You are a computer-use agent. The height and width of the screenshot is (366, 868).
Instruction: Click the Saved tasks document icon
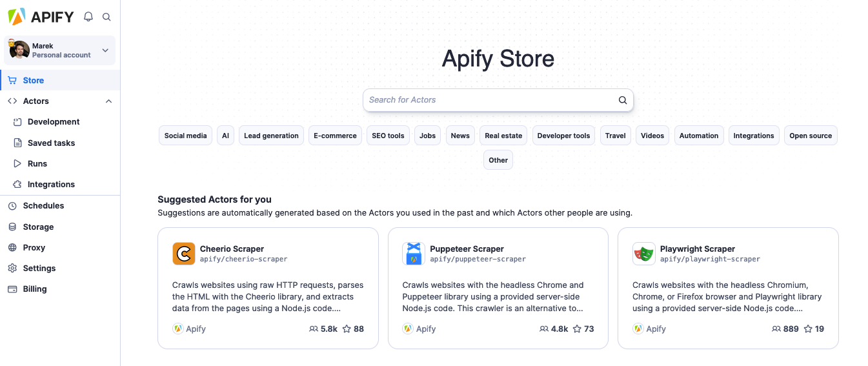pyautogui.click(x=17, y=143)
